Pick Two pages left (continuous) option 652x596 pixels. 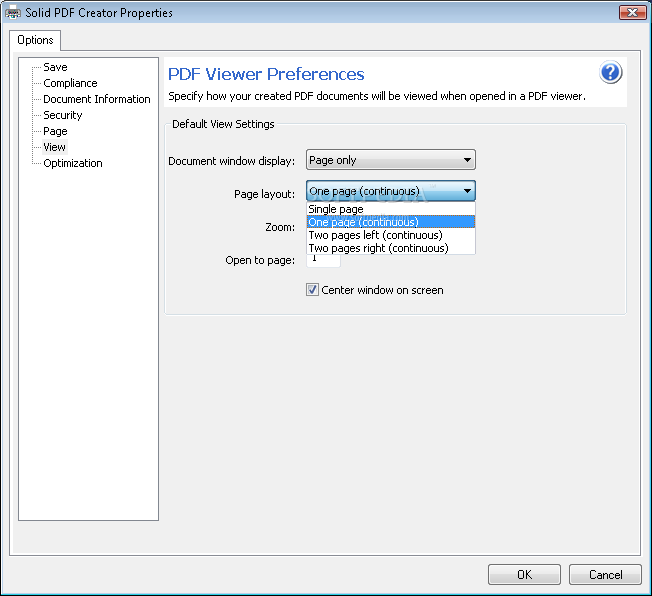point(390,235)
